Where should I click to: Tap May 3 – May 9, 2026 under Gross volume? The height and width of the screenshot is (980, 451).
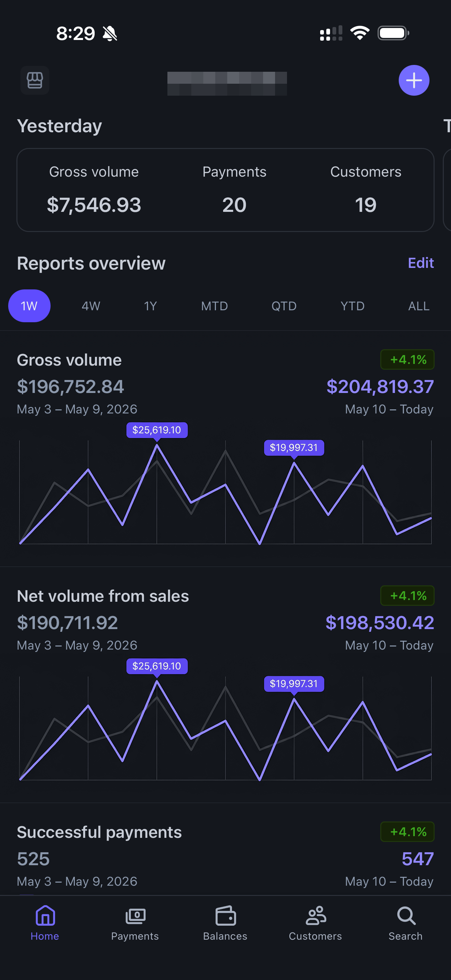tap(77, 409)
